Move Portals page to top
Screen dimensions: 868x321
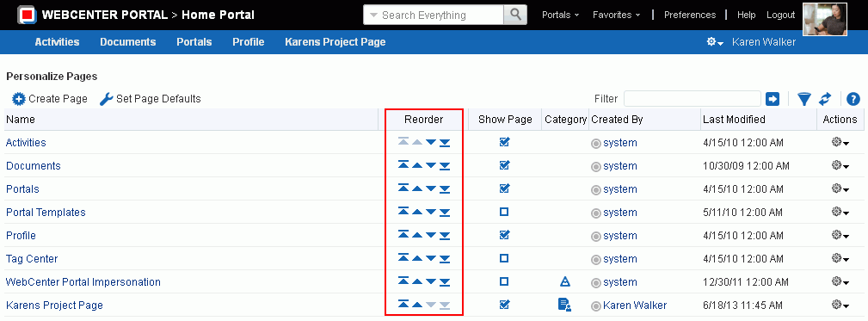pos(403,189)
